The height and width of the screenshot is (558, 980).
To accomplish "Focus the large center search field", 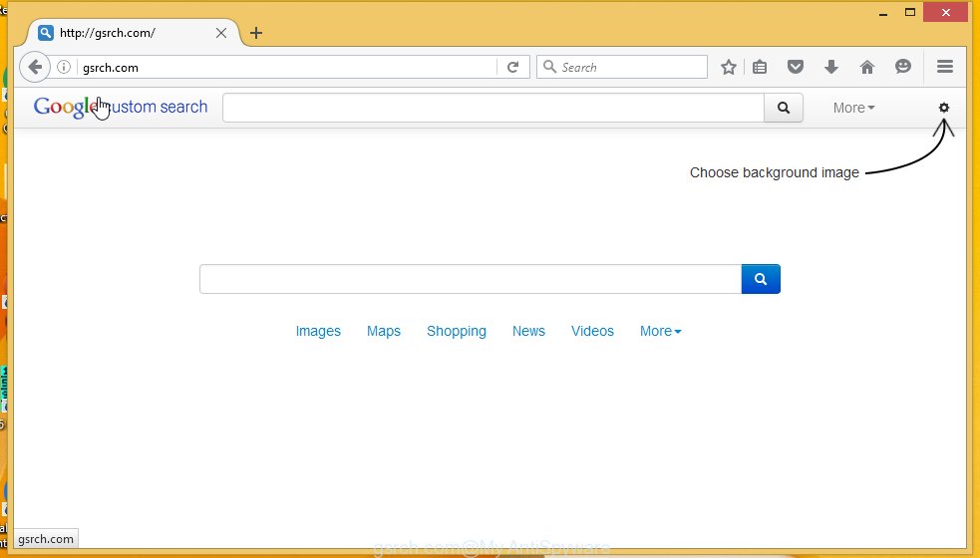I will pyautogui.click(x=471, y=279).
